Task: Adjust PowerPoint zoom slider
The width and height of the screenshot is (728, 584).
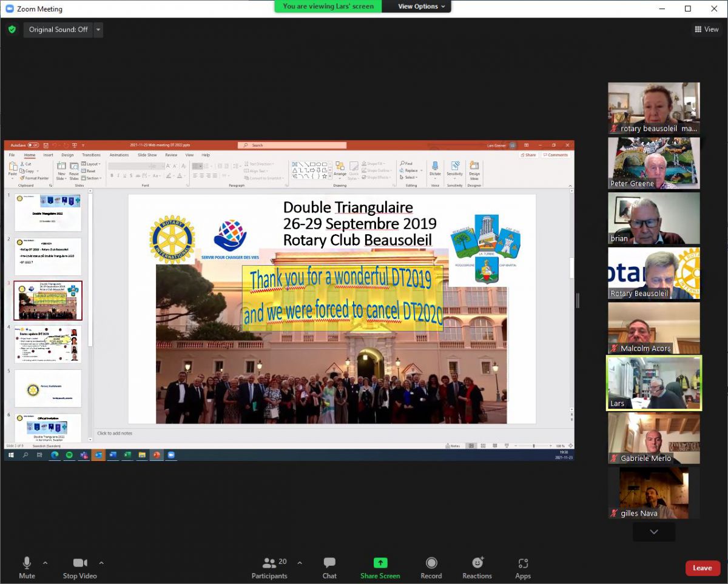Action: point(533,446)
